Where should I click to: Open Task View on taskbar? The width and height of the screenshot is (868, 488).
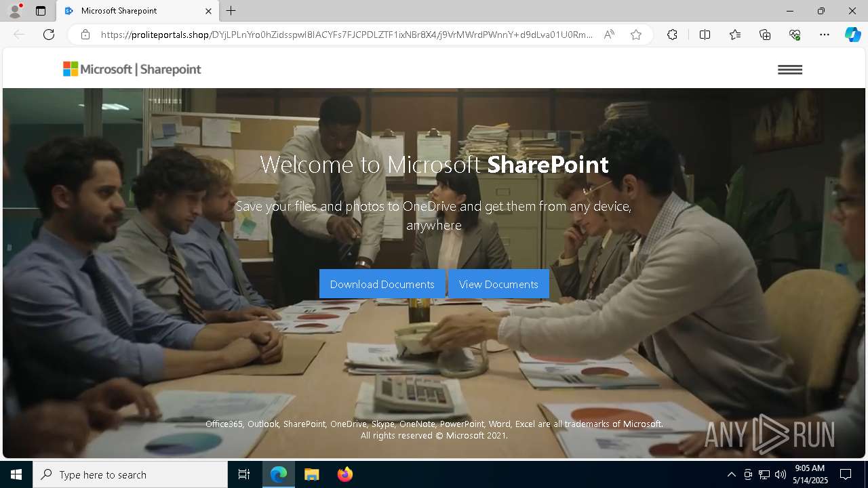244,474
